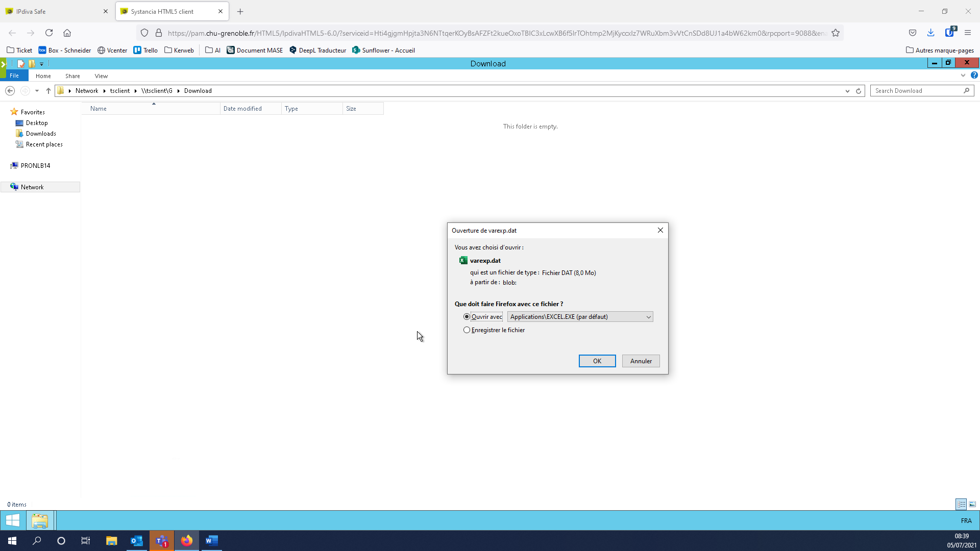The height and width of the screenshot is (551, 980).
Task: Open the View ribbon tab
Action: (101, 76)
